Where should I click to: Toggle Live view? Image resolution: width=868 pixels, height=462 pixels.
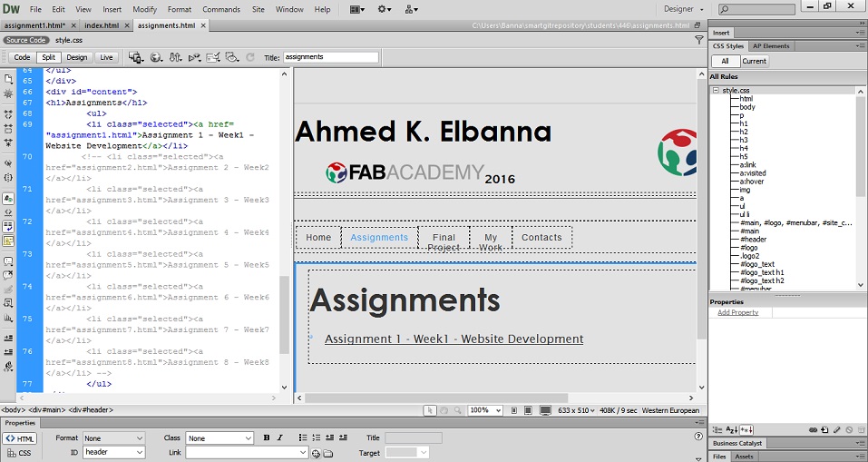click(106, 57)
